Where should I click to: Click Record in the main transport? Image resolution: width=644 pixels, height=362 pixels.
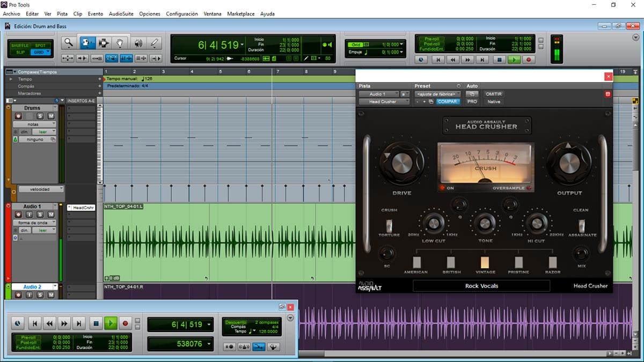[529, 60]
